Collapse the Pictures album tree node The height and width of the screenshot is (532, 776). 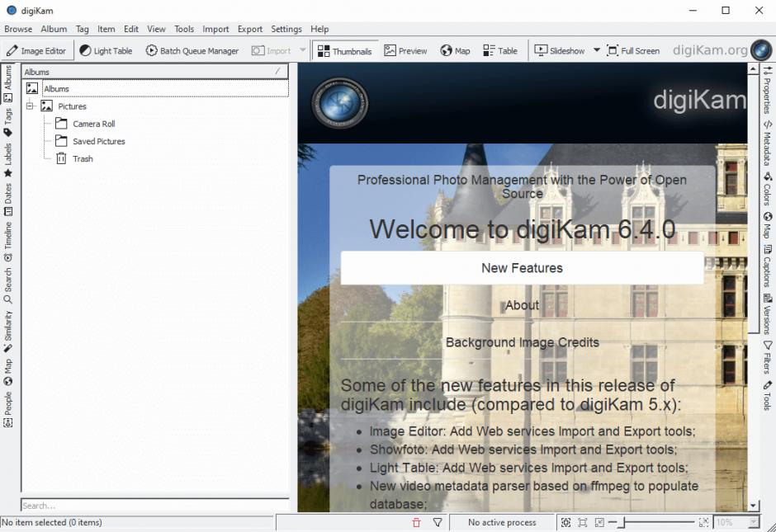(31, 106)
